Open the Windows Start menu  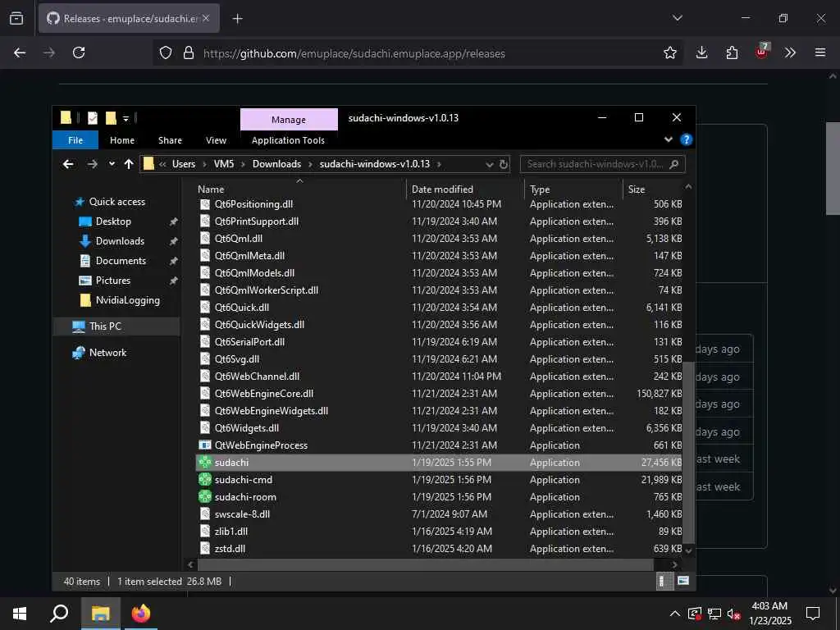(20, 613)
